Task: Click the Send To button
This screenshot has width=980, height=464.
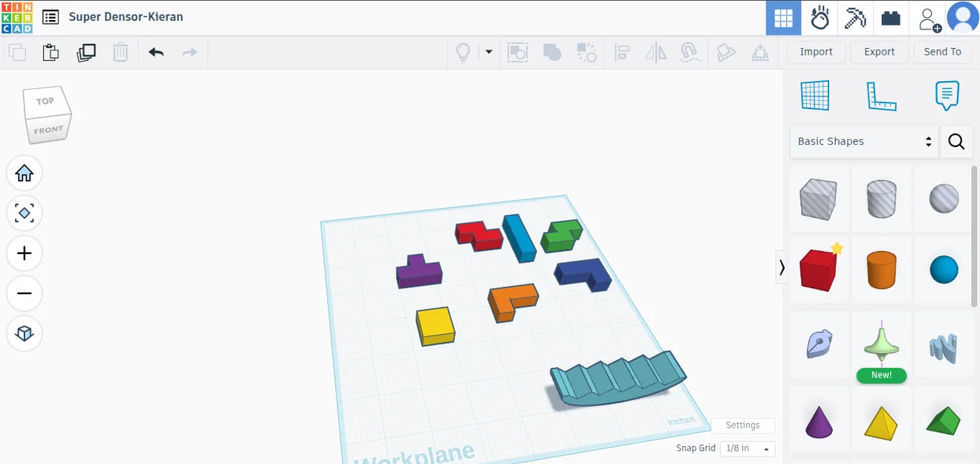Action: (x=942, y=51)
